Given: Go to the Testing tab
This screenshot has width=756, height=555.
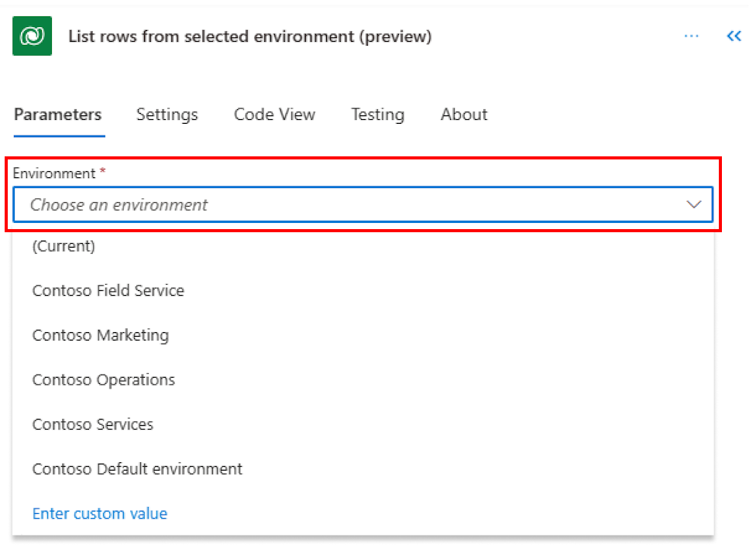Looking at the screenshot, I should 377,115.
